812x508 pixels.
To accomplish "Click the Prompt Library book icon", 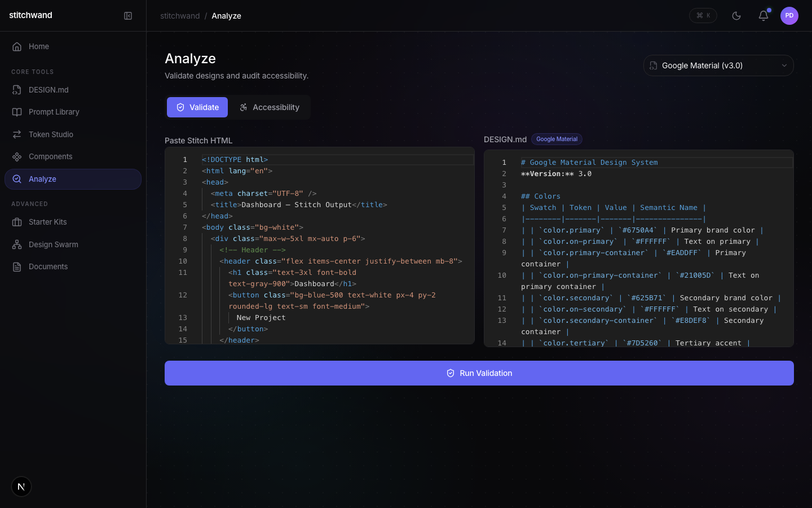I will point(17,112).
